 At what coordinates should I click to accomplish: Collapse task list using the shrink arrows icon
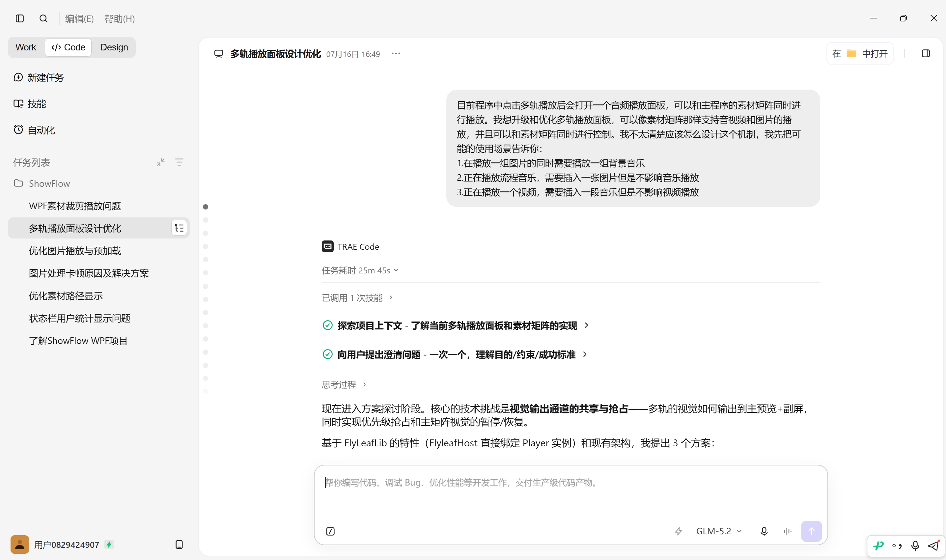click(x=161, y=162)
